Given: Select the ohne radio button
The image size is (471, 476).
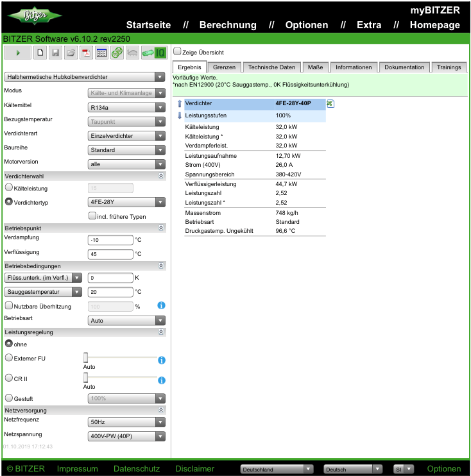Looking at the screenshot, I should pyautogui.click(x=9, y=343).
